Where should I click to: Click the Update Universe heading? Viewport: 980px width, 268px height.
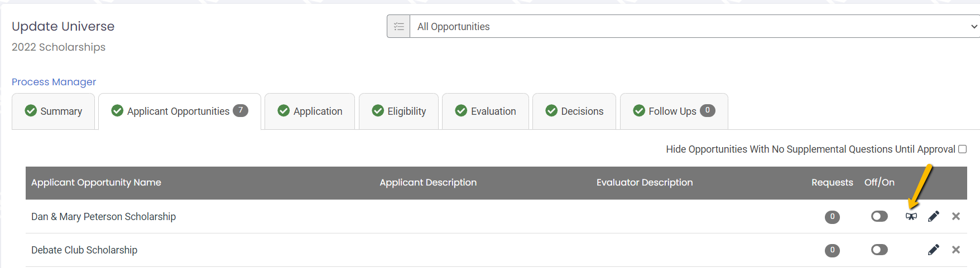[x=63, y=26]
